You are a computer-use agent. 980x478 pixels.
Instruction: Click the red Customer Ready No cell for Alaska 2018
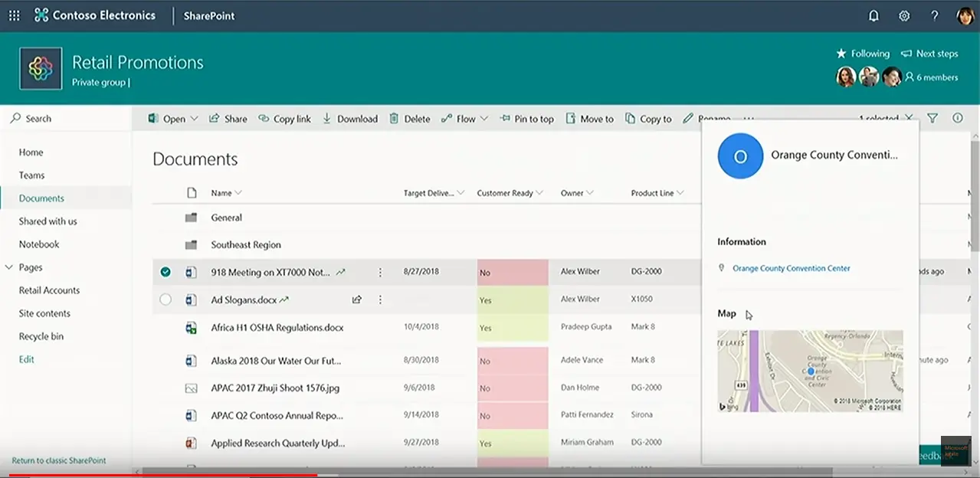coord(512,360)
